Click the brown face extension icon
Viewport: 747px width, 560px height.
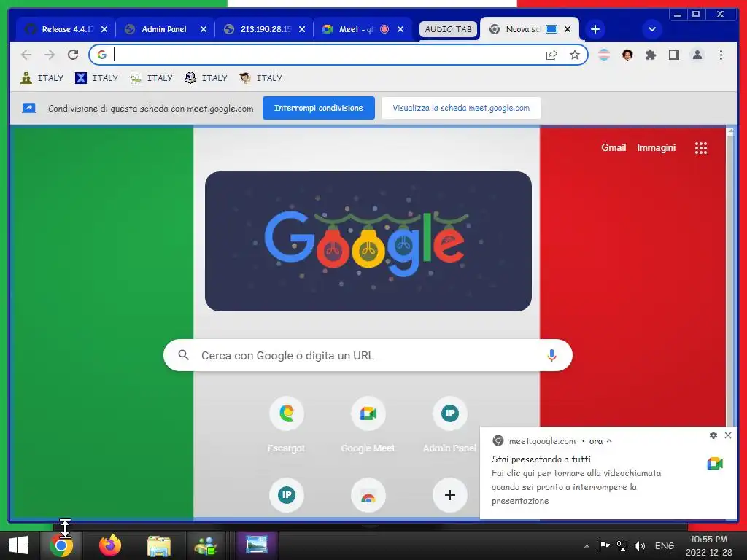[627, 55]
